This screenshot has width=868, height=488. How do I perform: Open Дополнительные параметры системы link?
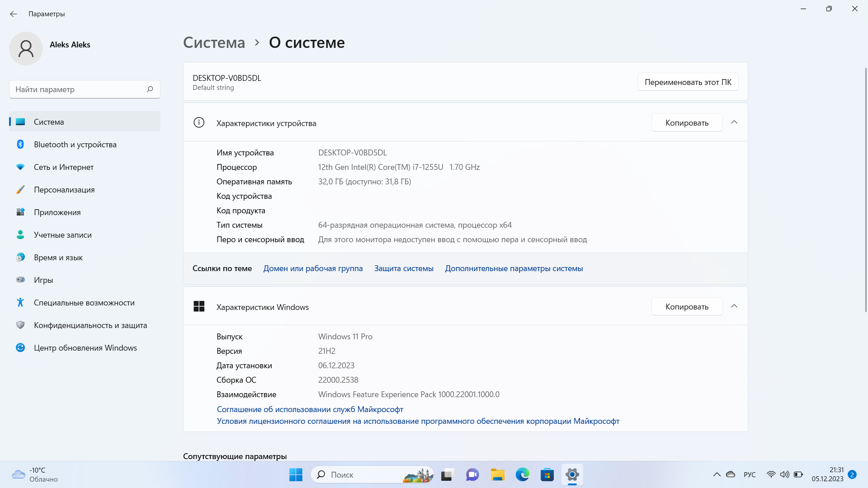[x=514, y=268]
